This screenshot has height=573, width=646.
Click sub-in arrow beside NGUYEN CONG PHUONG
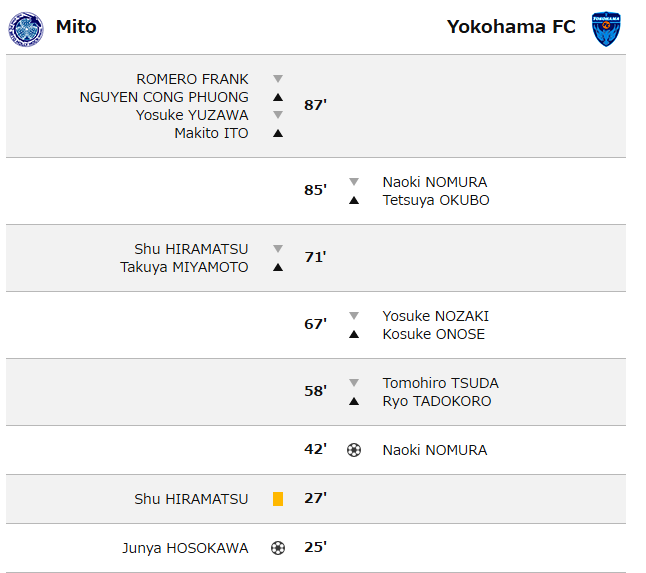click(278, 97)
